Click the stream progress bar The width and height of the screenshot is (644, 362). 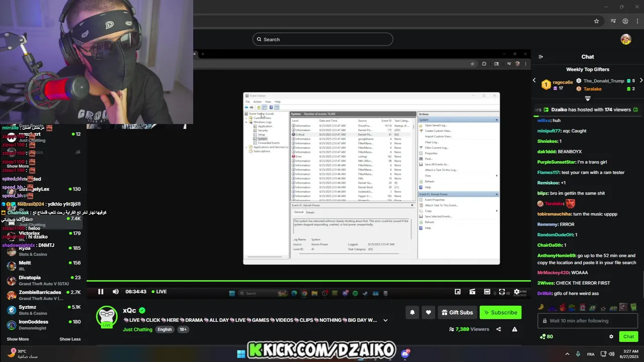pos(308,281)
